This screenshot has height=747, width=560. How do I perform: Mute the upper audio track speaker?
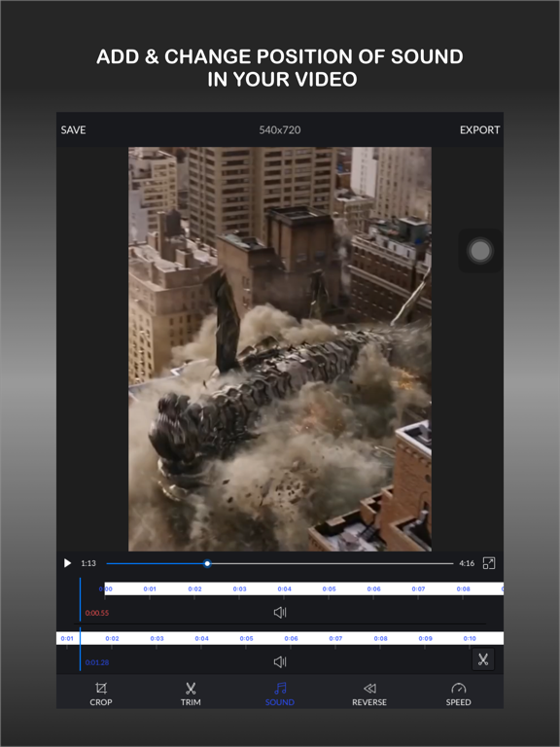[280, 612]
